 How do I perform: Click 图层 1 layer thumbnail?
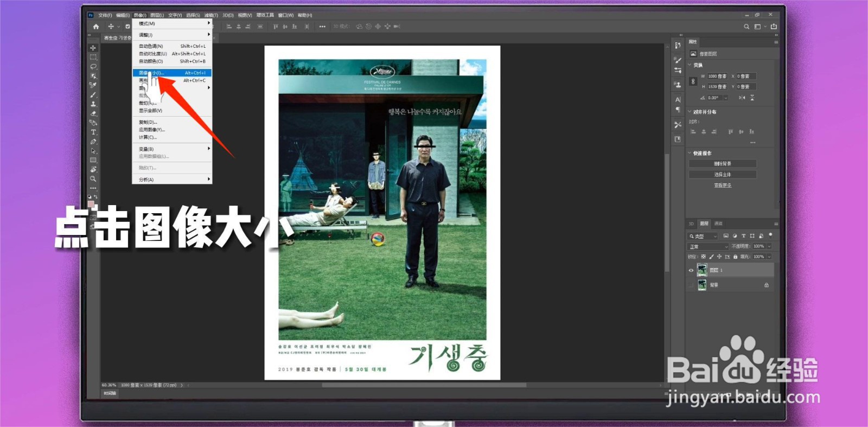[x=702, y=270]
